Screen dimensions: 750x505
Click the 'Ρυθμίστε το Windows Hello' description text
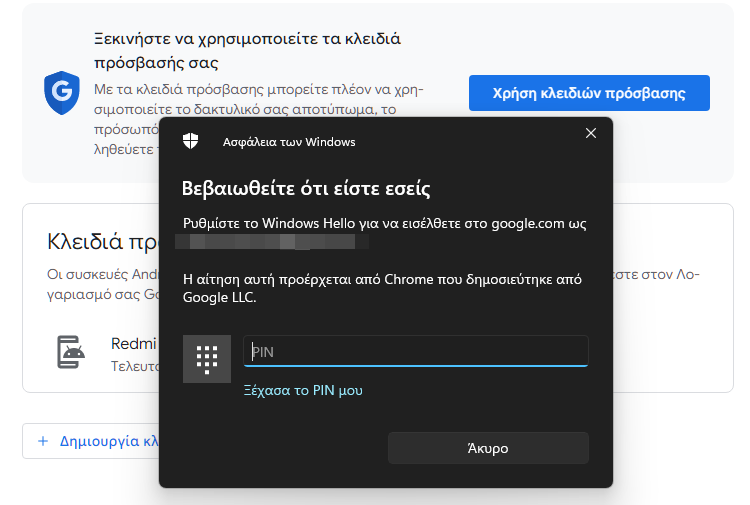(385, 224)
